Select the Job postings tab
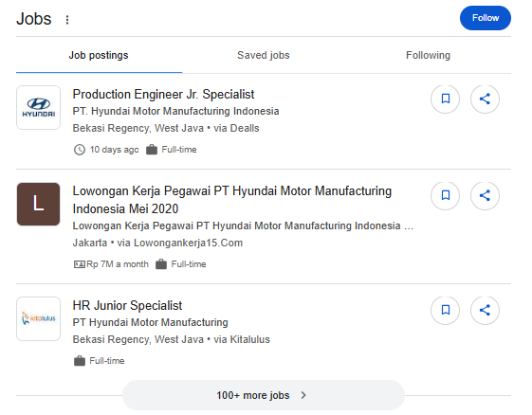 (99, 55)
